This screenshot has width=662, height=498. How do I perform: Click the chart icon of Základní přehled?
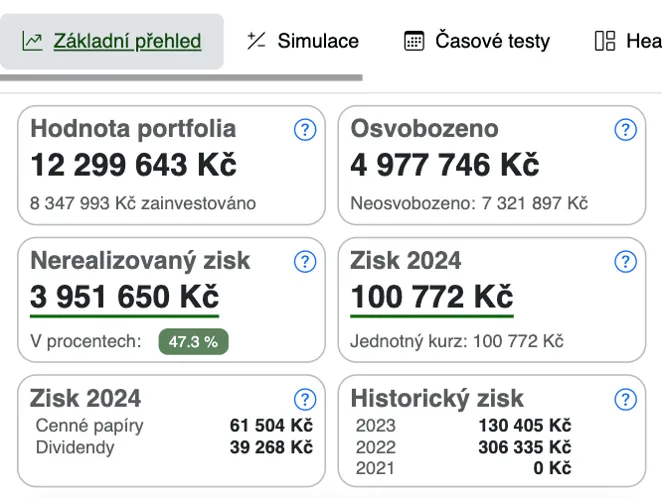point(32,41)
